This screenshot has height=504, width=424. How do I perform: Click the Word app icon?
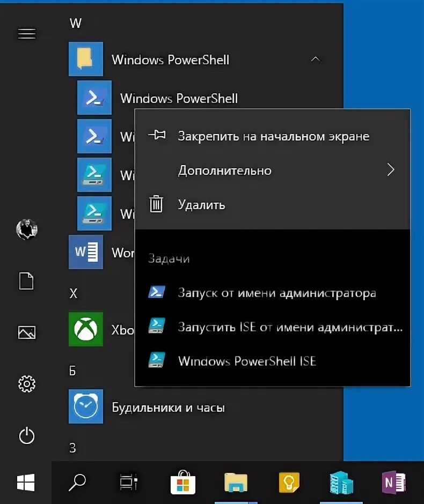86,252
